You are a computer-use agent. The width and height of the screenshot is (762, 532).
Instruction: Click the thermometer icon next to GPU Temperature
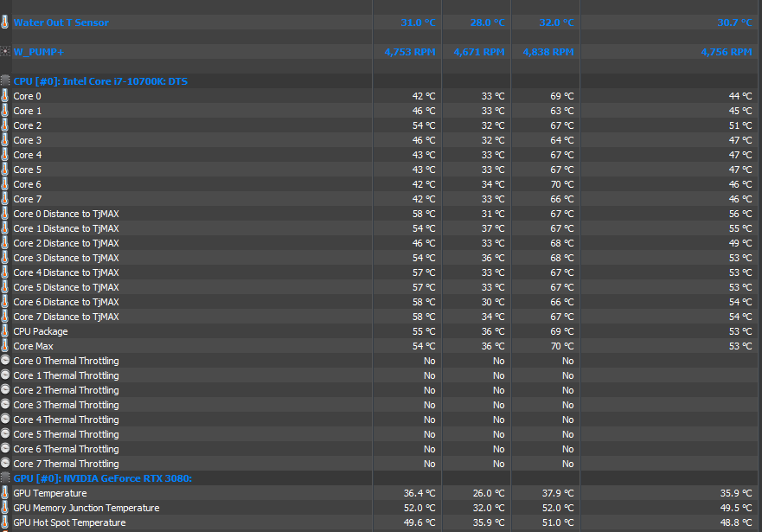[x=5, y=493]
